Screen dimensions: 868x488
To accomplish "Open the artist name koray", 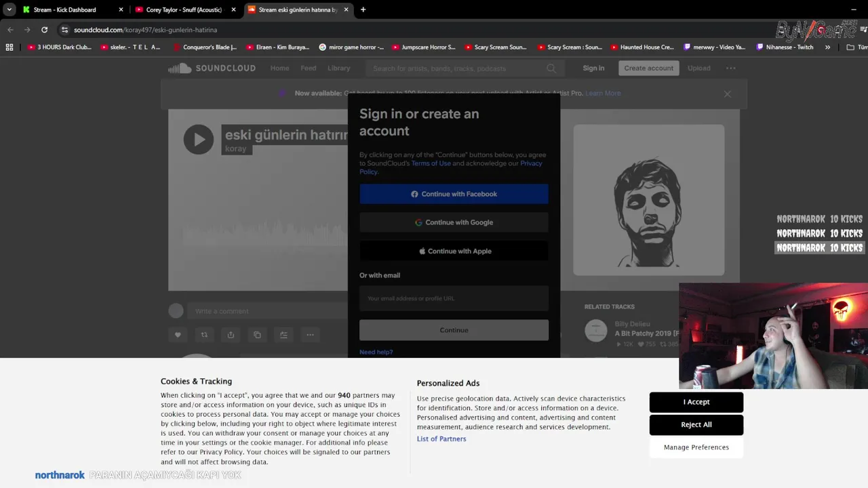I will tap(236, 149).
